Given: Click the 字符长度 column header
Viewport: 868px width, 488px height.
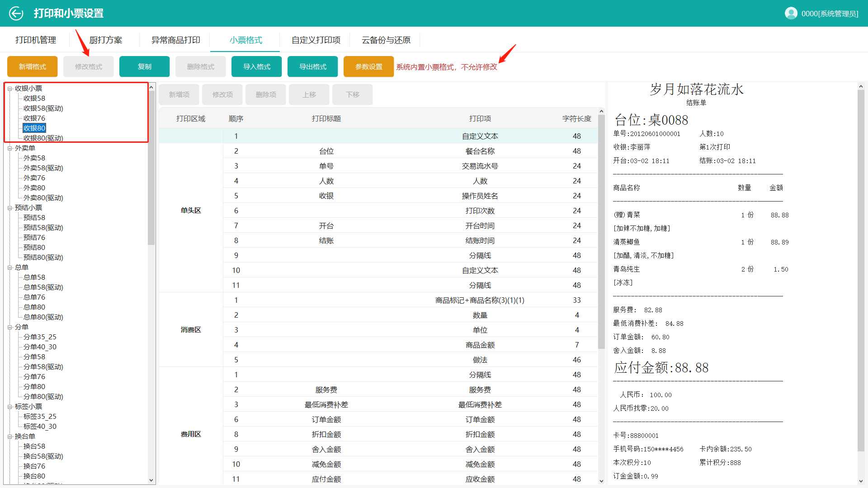Looking at the screenshot, I should click(x=577, y=119).
